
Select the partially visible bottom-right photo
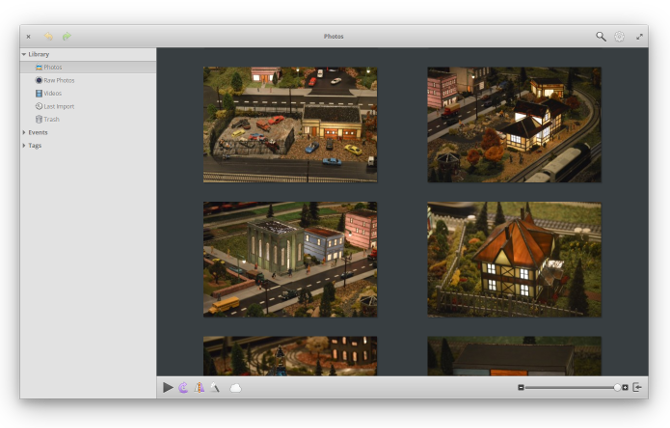click(514, 356)
